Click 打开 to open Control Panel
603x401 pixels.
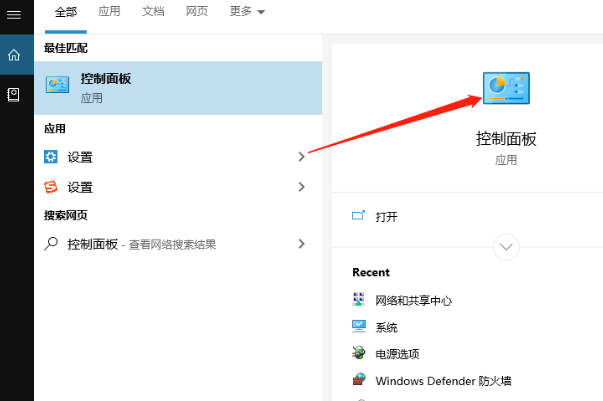click(386, 217)
